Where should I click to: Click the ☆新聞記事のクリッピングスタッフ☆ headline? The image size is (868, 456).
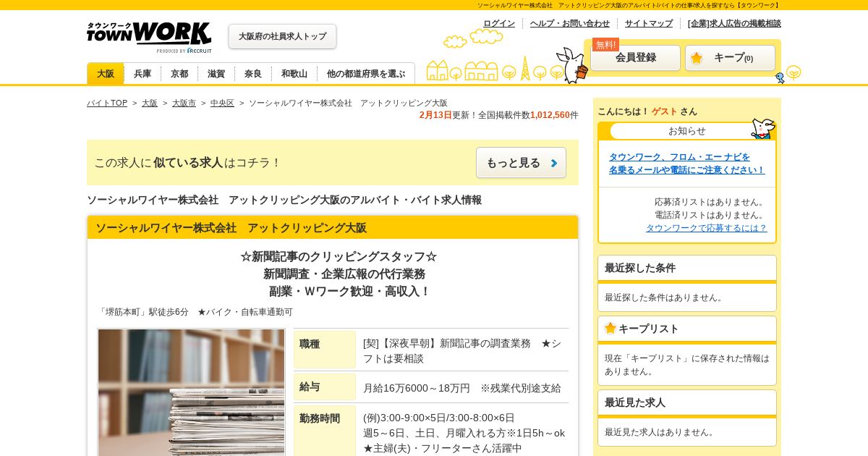coord(339,257)
